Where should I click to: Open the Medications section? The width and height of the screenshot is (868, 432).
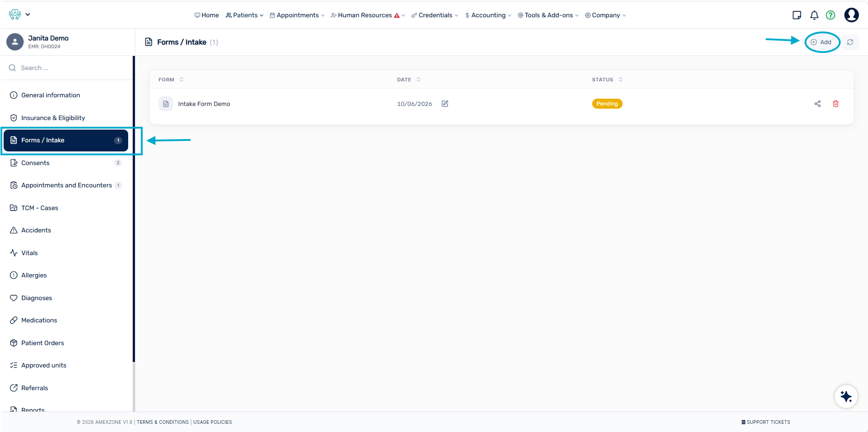(x=66, y=320)
